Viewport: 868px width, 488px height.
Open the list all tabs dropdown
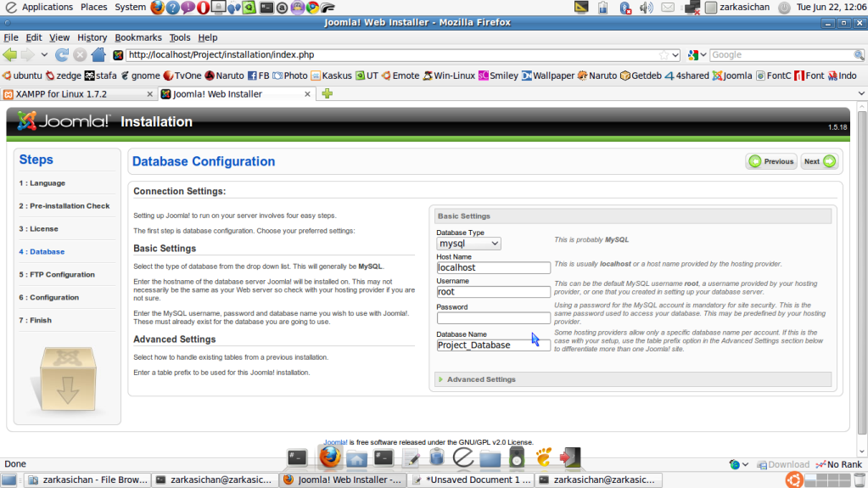[861, 93]
